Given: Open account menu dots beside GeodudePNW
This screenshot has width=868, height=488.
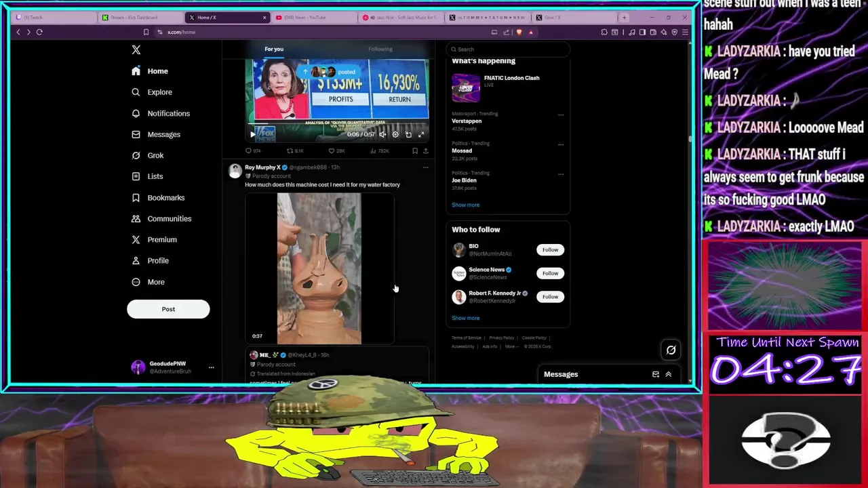Looking at the screenshot, I should tap(211, 367).
